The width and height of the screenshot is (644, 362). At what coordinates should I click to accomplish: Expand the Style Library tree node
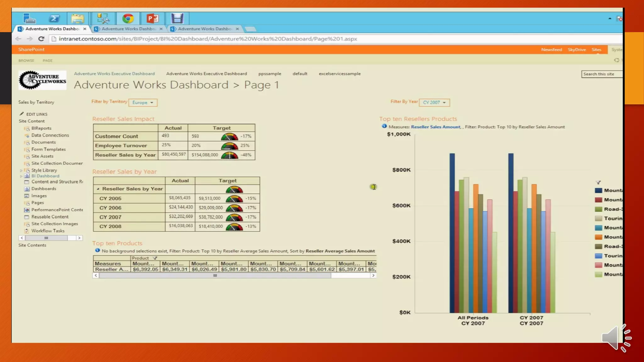[21, 171]
